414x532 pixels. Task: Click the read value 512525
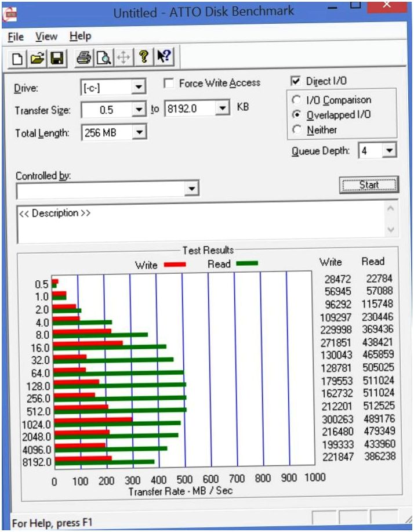(379, 406)
